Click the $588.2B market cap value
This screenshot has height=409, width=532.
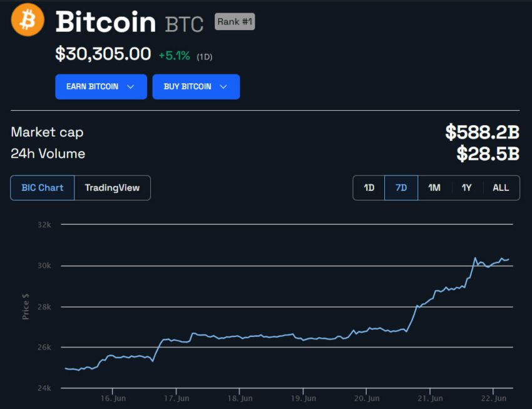pos(482,132)
